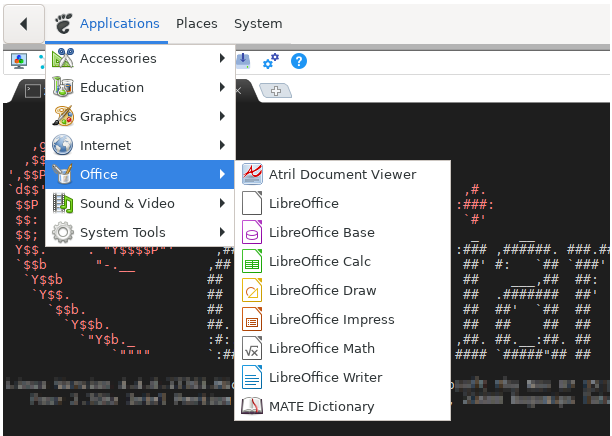Open the Graphics submenu
This screenshot has height=436, width=612.
pos(140,116)
